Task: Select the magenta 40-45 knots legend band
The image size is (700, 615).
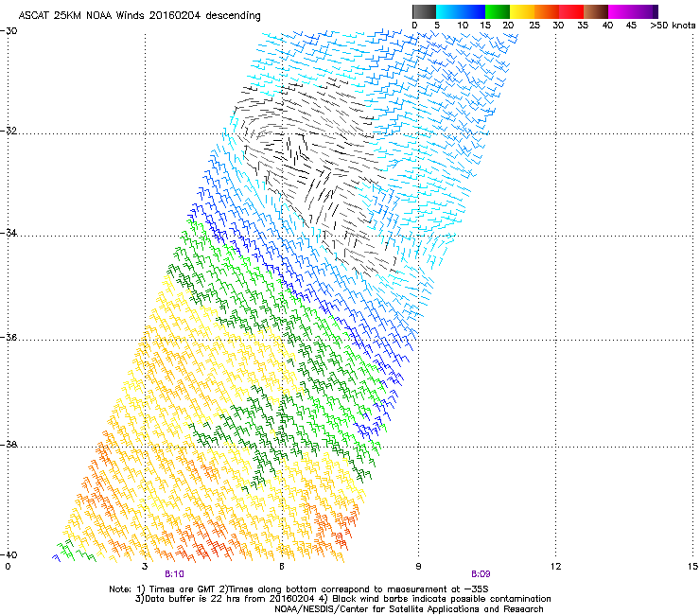Action: click(621, 11)
